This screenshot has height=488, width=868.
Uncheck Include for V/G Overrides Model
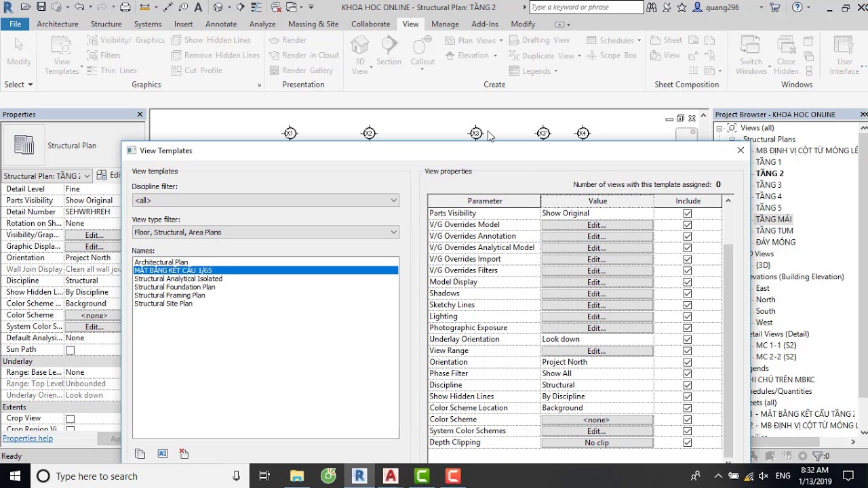tap(688, 225)
